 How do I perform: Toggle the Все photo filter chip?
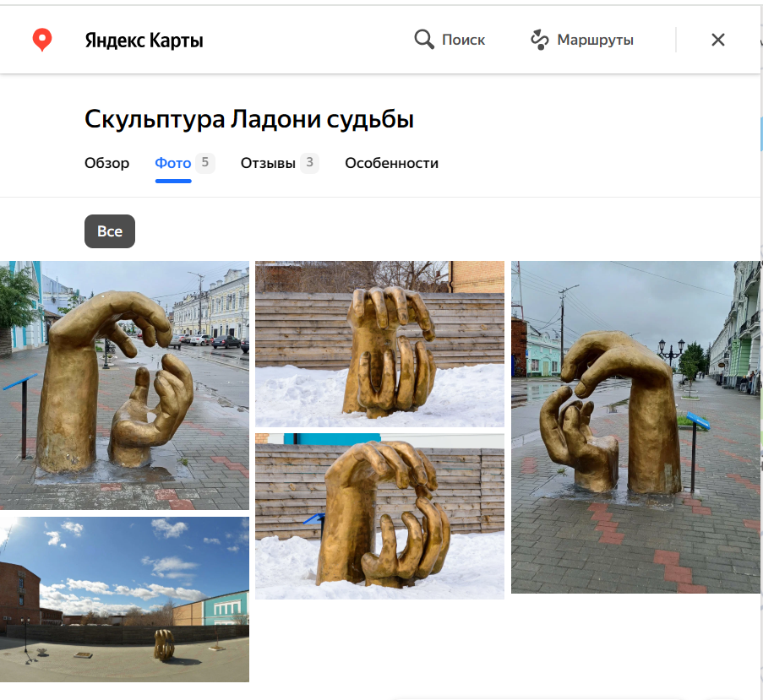point(110,231)
